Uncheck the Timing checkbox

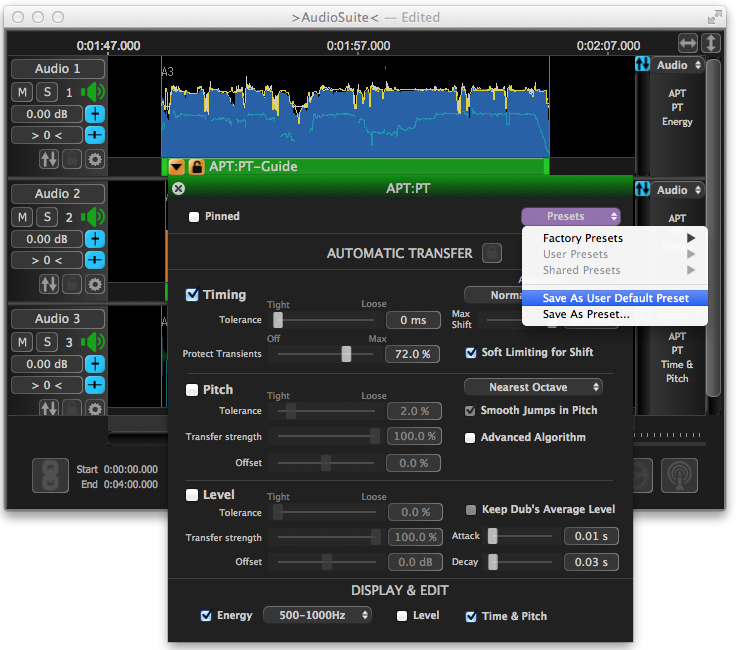click(x=192, y=295)
